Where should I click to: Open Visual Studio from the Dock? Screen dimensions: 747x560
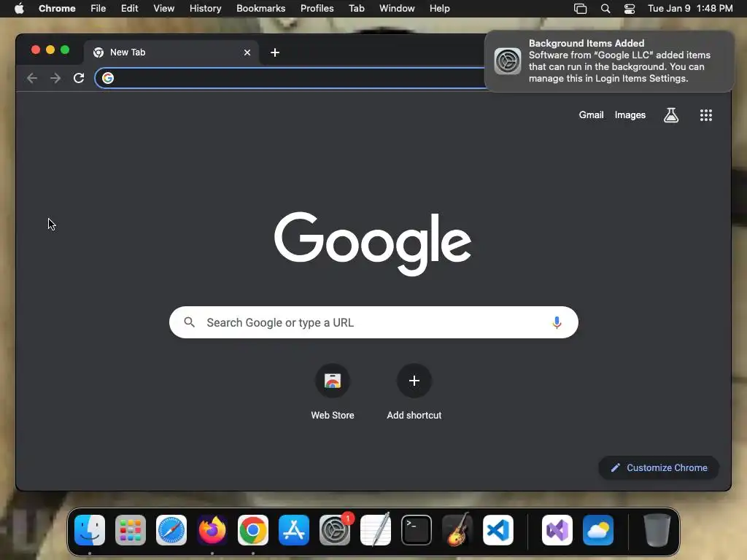557,530
